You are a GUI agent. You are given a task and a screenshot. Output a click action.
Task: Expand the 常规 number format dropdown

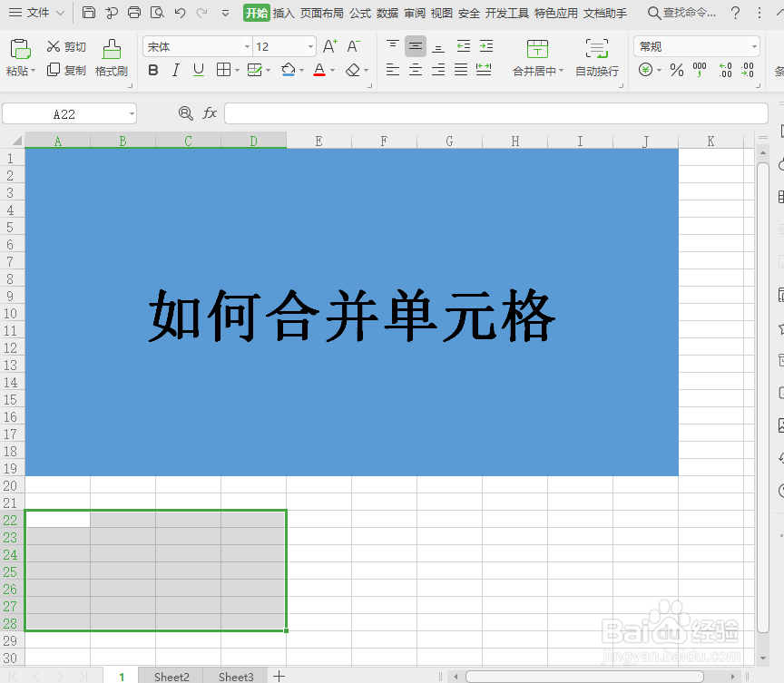click(754, 46)
